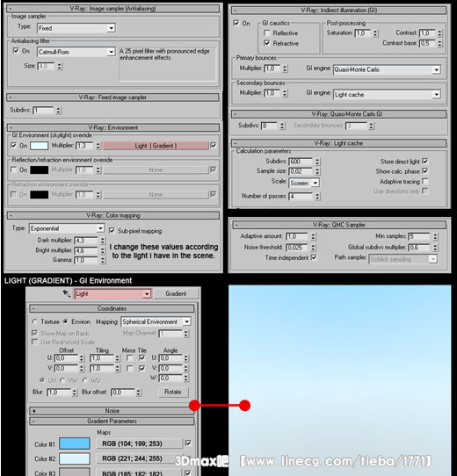Open the Image sampler Type dropdown
The image size is (457, 476).
pyautogui.click(x=112, y=28)
